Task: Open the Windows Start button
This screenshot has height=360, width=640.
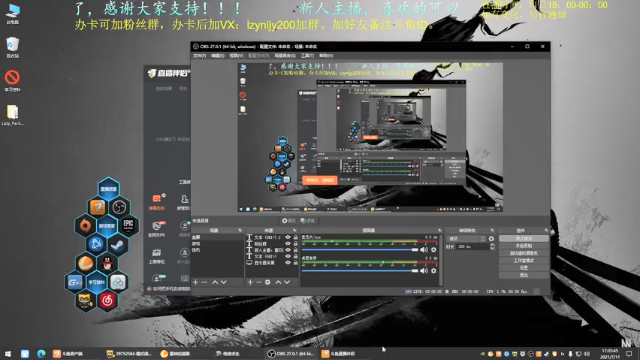Action: [x=8, y=353]
